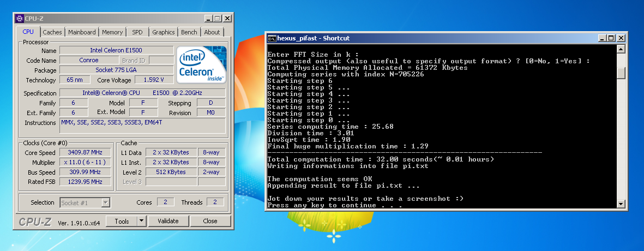Click Bus Speed value 309.99 MHz

point(86,172)
